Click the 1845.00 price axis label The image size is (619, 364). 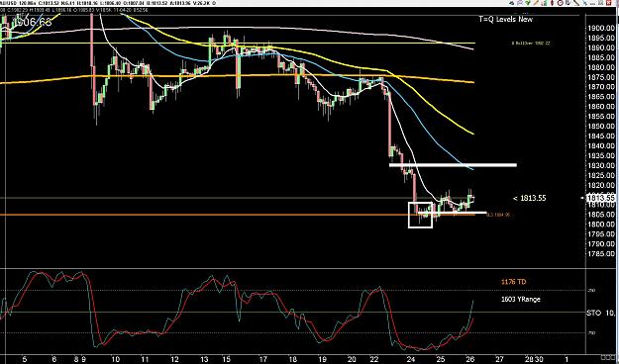tap(601, 136)
